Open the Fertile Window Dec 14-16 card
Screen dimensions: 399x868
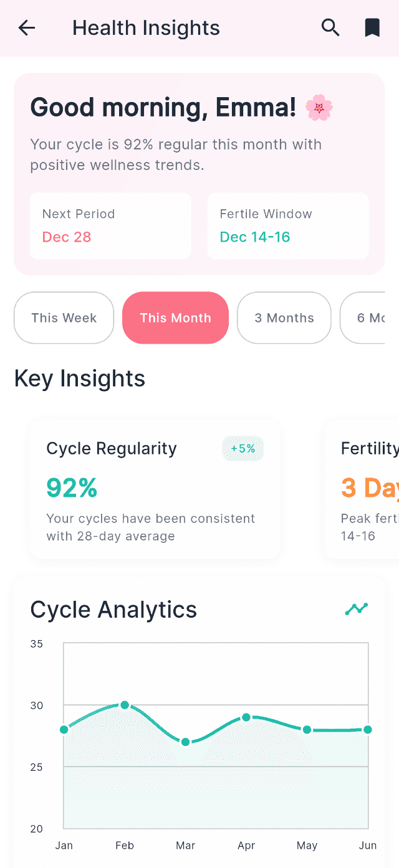pyautogui.click(x=288, y=225)
